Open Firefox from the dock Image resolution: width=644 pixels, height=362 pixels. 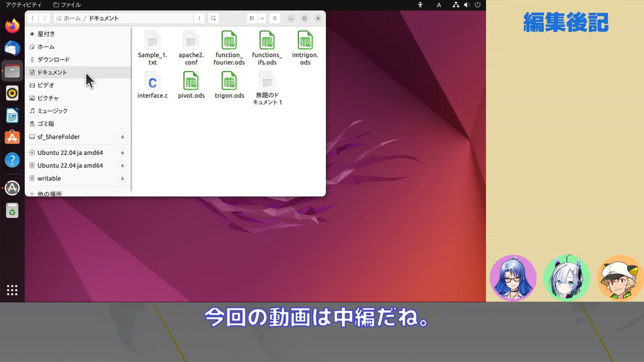[x=12, y=26]
